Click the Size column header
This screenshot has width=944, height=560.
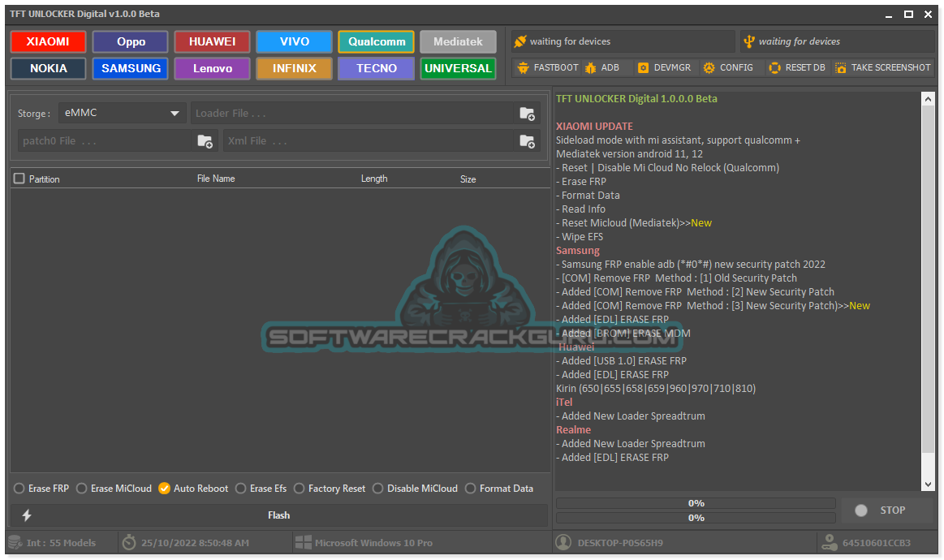click(x=468, y=179)
